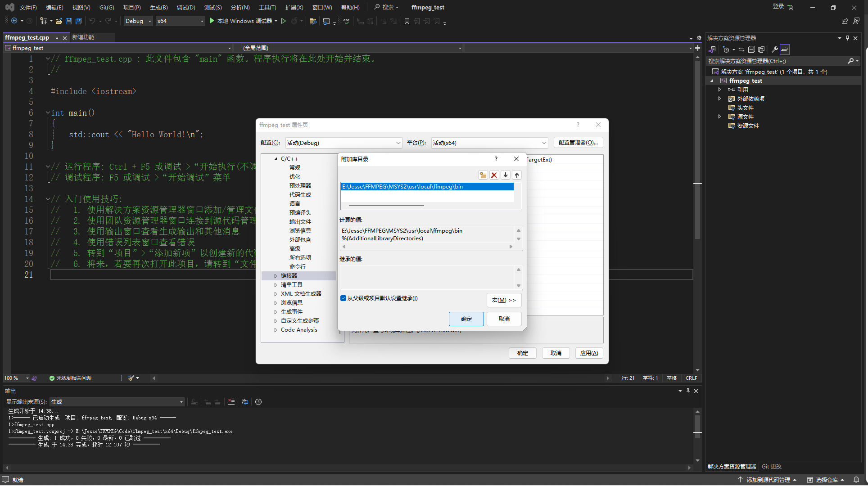Toggle word wrap in the output window
The height and width of the screenshot is (486, 868).
click(x=245, y=402)
